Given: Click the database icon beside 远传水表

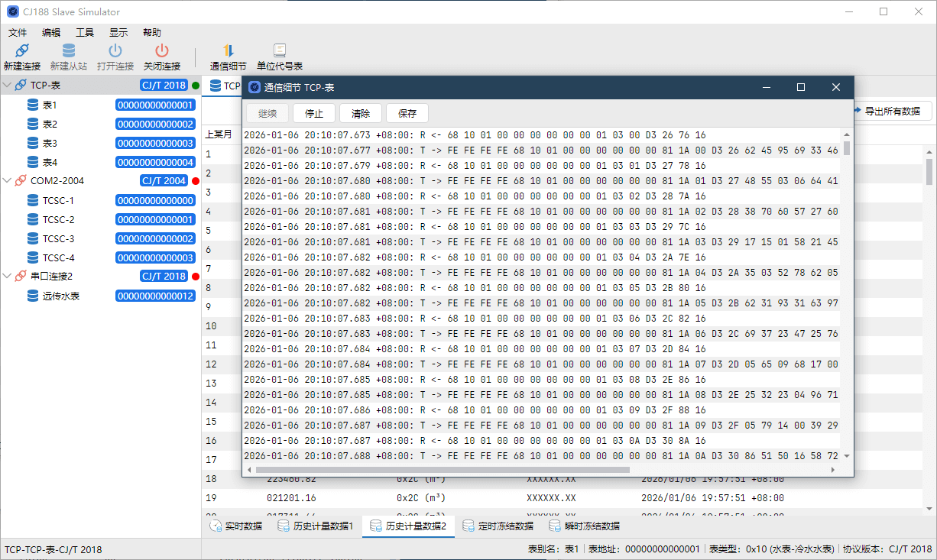Looking at the screenshot, I should pyautogui.click(x=33, y=296).
